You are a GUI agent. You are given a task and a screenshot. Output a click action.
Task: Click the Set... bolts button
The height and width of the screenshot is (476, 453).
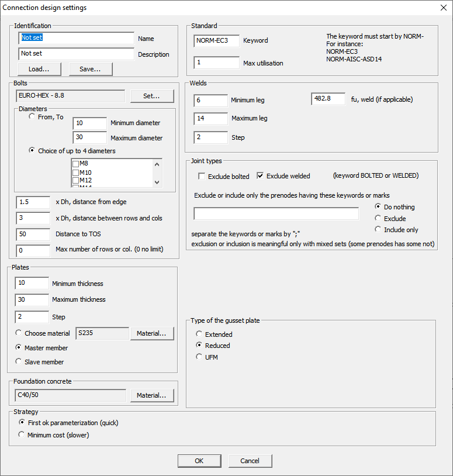pos(152,96)
